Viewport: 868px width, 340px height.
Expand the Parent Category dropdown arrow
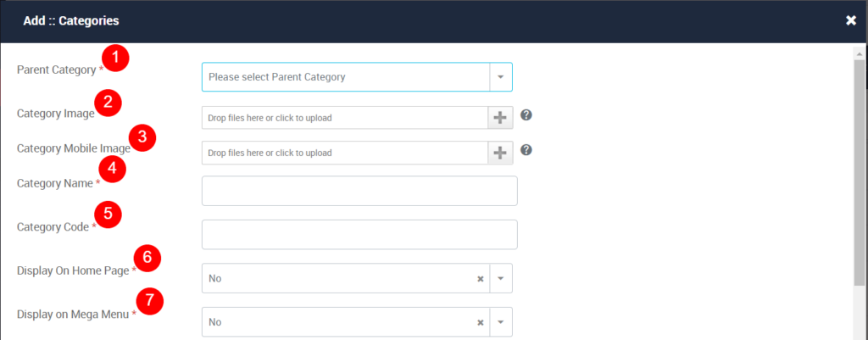pos(500,77)
